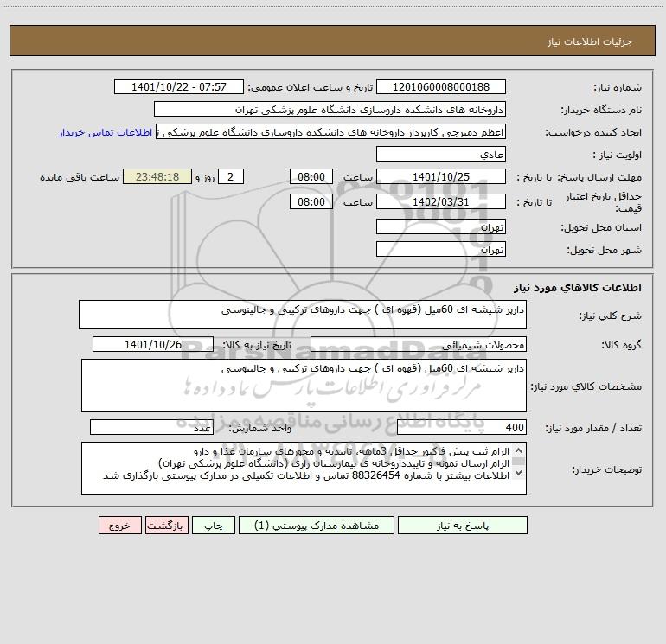Click quantity field showing 400
The height and width of the screenshot is (644, 666).
[462, 428]
